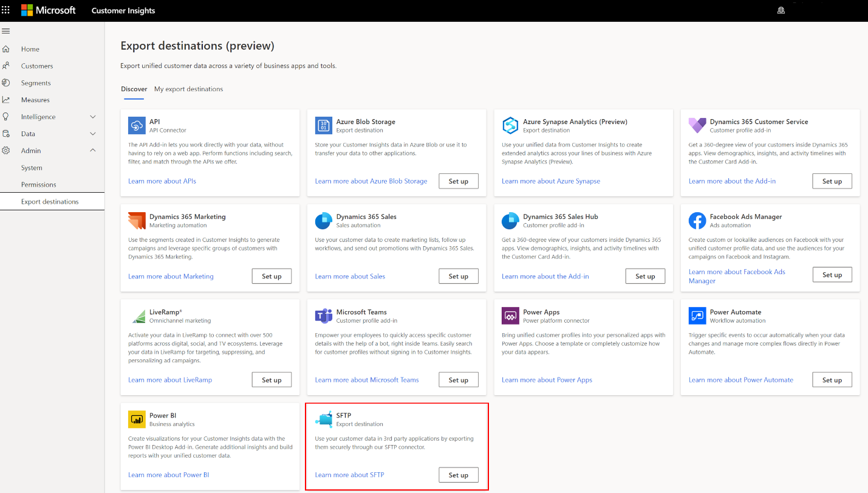Click the Azure Synapse Analytics icon
The width and height of the screenshot is (868, 493).
(510, 125)
